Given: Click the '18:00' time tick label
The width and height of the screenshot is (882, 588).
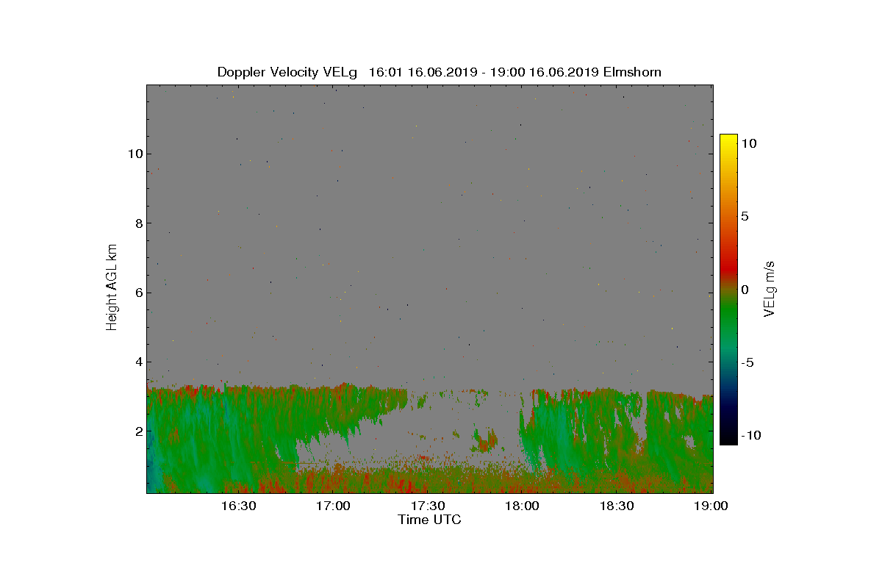Looking at the screenshot, I should 523,506.
